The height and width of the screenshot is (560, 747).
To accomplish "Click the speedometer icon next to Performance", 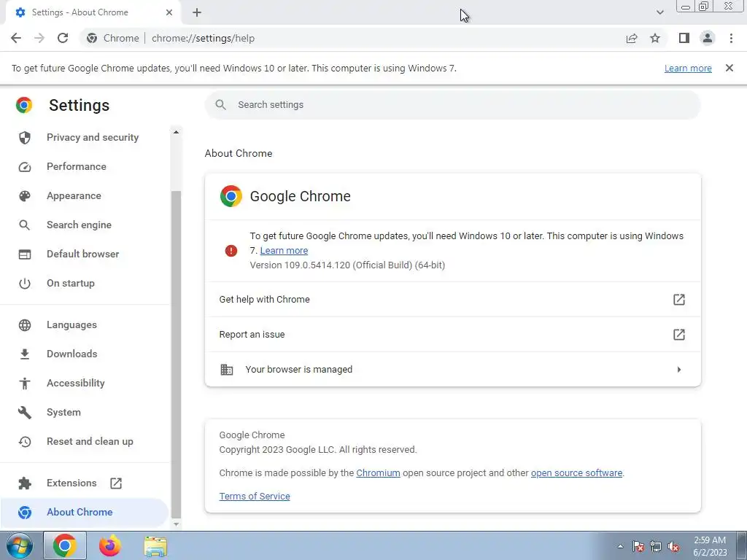I will coord(24,167).
